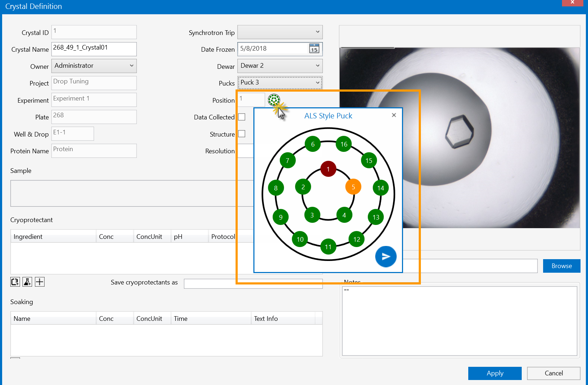Click the Crystal Name text field
Screen dimensions: 588x385
[94, 49]
